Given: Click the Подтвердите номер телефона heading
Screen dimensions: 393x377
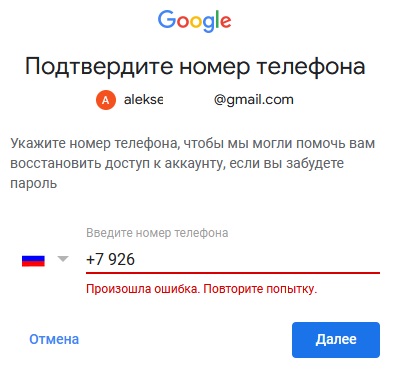Looking at the screenshot, I should pos(195,66).
